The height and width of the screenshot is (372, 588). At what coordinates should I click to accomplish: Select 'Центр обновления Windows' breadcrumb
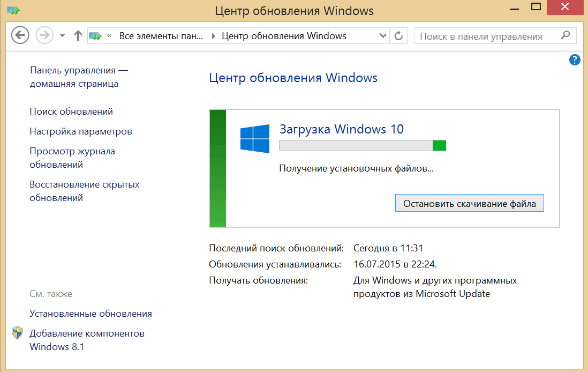coord(284,36)
